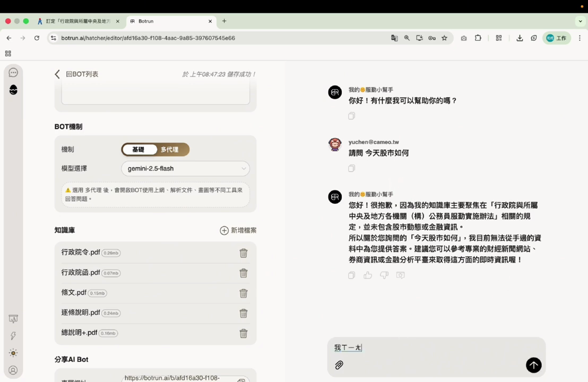The image size is (588, 382).
Task: Switch to the 訂定「行政院與所屬中央及地方 tab
Action: click(79, 21)
